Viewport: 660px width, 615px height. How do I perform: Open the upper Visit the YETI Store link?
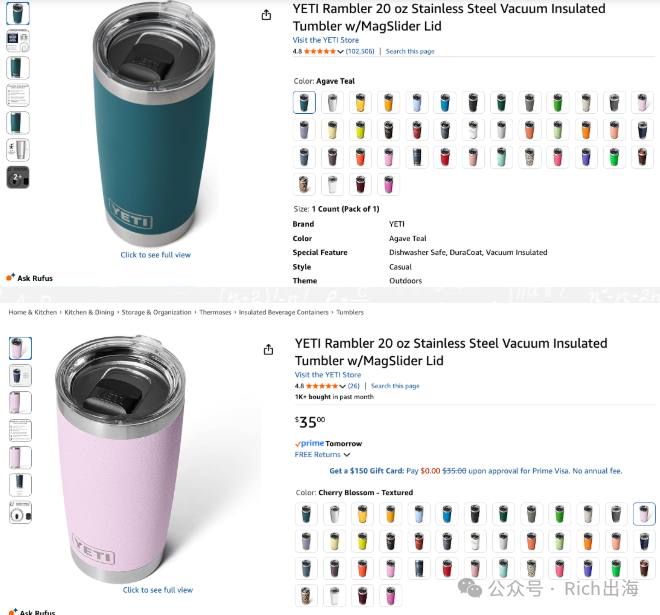pos(326,40)
